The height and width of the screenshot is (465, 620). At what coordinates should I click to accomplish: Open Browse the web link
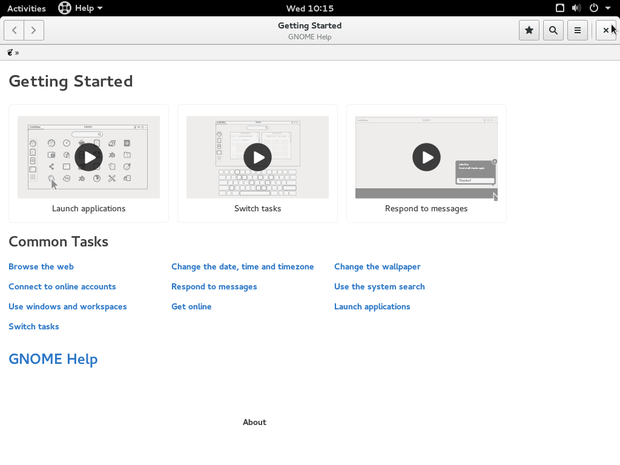click(x=41, y=267)
